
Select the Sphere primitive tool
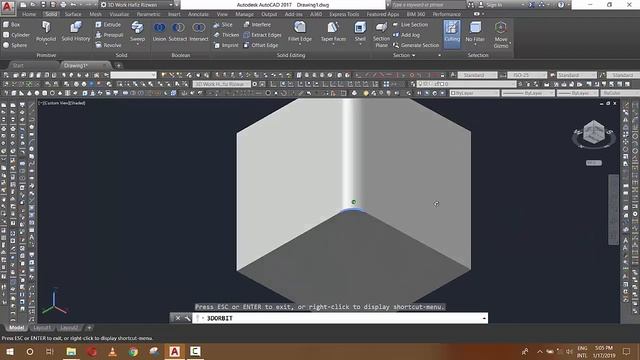pos(15,45)
